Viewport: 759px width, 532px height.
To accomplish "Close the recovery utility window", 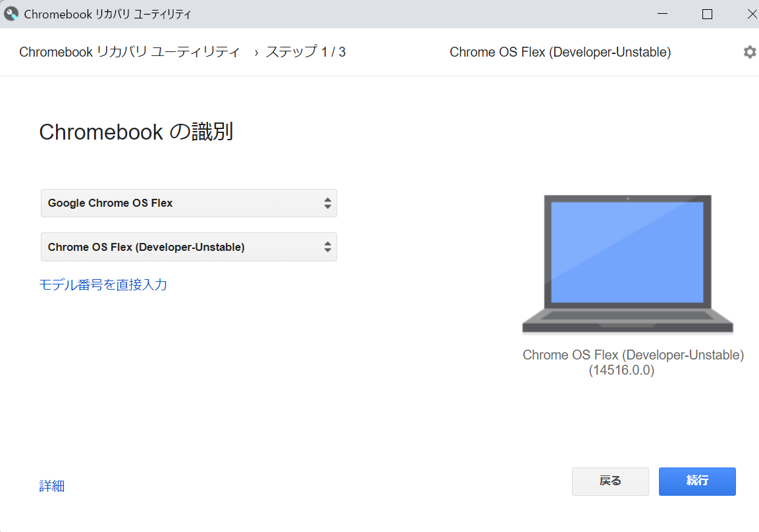I will [752, 14].
